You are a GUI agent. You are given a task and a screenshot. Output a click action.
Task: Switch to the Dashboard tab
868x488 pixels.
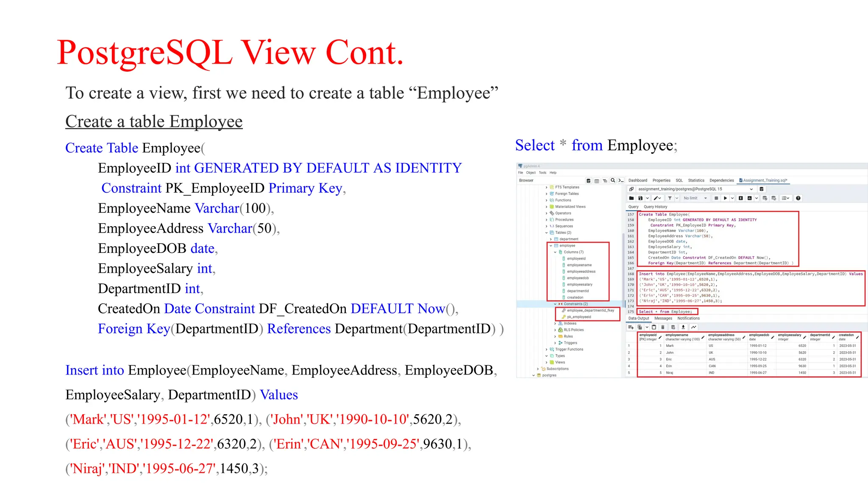(638, 180)
